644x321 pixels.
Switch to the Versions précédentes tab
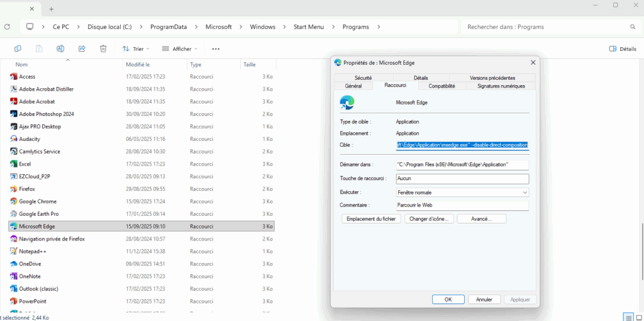click(x=492, y=77)
